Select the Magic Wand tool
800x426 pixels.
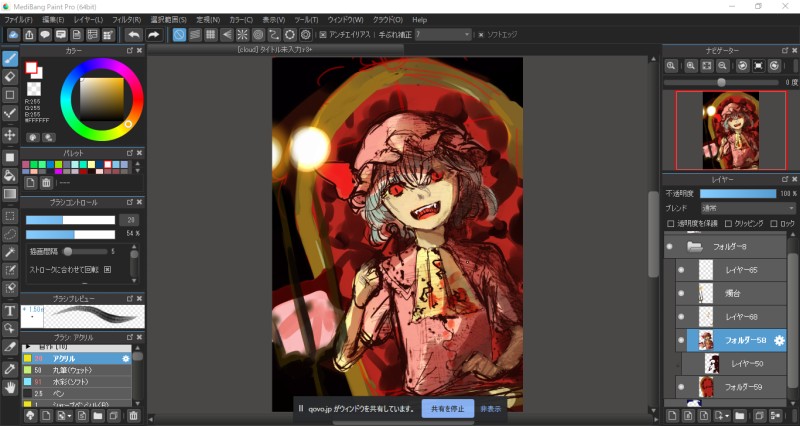[x=10, y=252]
